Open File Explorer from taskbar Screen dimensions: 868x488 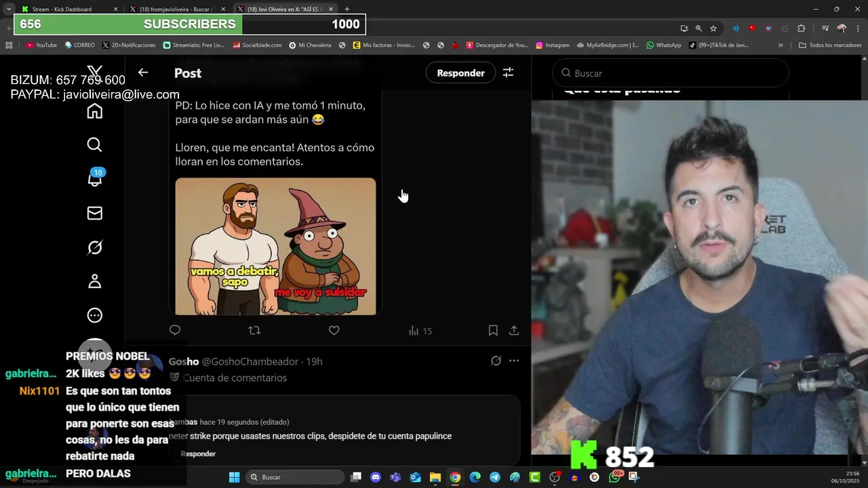(x=435, y=477)
